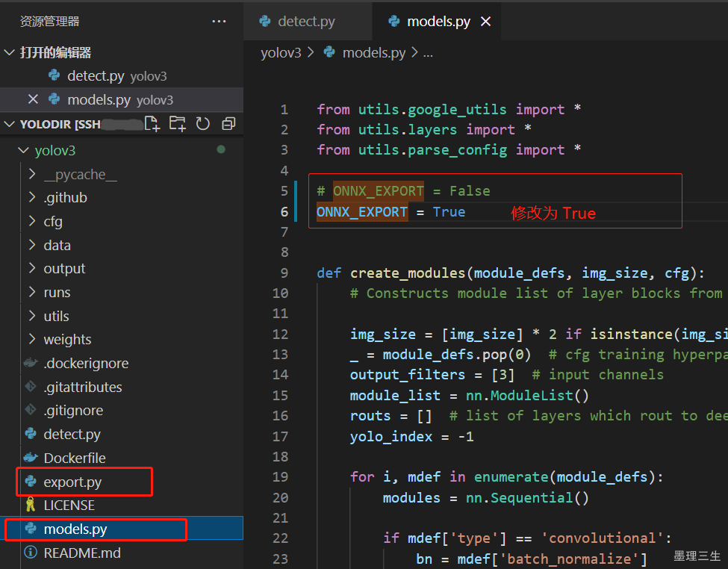Collapse the YOLODIR workspace section
Image resolution: width=728 pixels, height=569 pixels.
(x=9, y=124)
